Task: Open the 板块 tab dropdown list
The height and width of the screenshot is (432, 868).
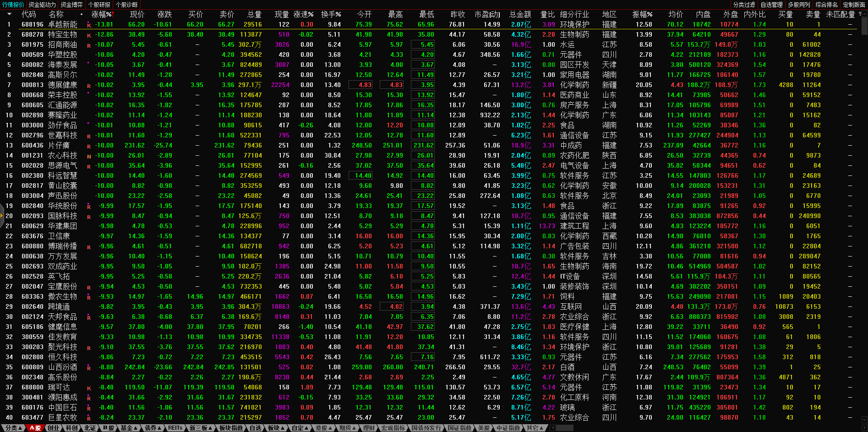Action: click(x=276, y=428)
